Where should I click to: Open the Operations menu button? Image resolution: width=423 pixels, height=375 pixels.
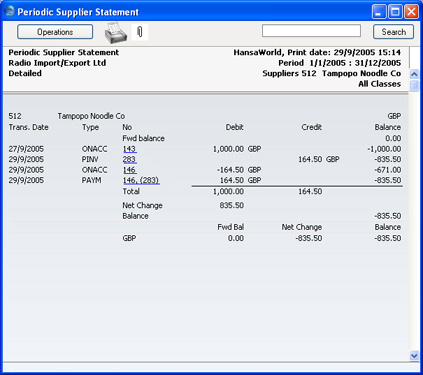point(55,32)
